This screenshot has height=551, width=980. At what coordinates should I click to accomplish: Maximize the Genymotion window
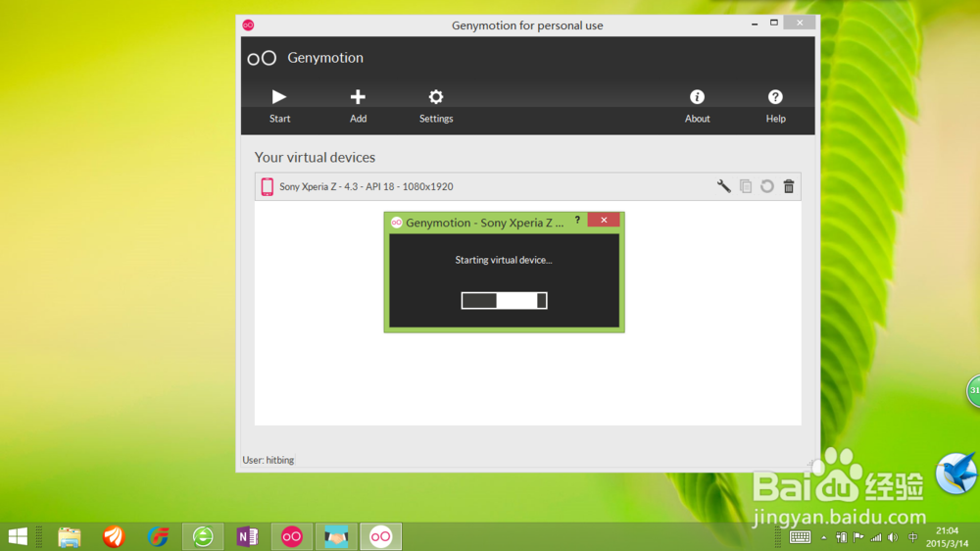tap(774, 23)
